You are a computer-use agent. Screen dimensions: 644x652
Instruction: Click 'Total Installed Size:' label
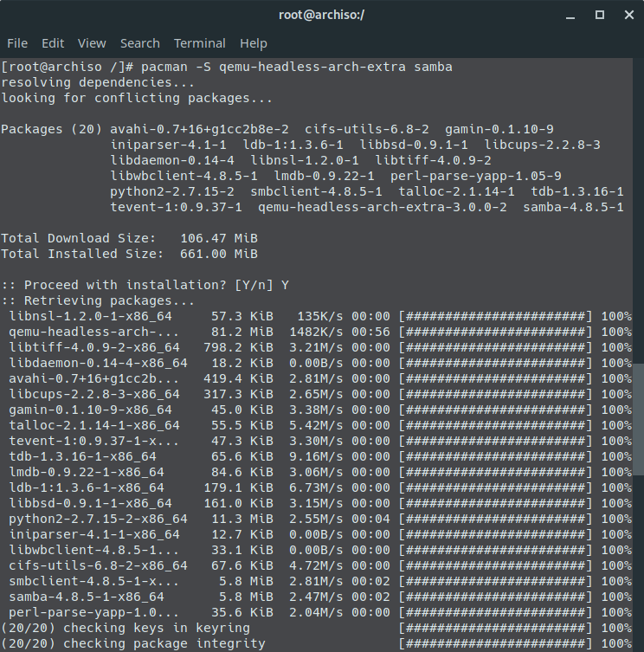pyautogui.click(x=82, y=254)
